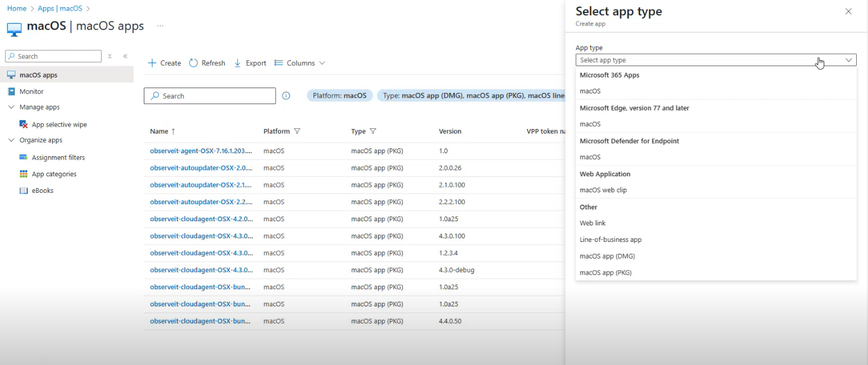Click Platform: macOS filter pill

click(340, 96)
